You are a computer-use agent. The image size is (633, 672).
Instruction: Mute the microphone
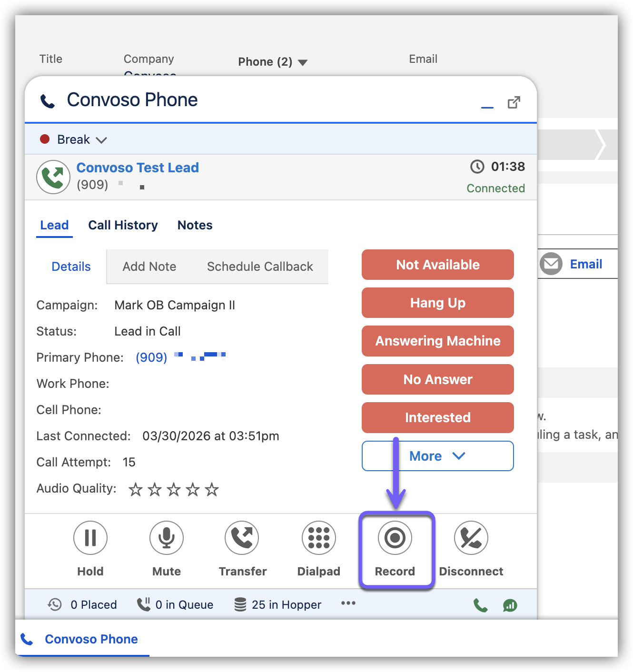pyautogui.click(x=167, y=538)
